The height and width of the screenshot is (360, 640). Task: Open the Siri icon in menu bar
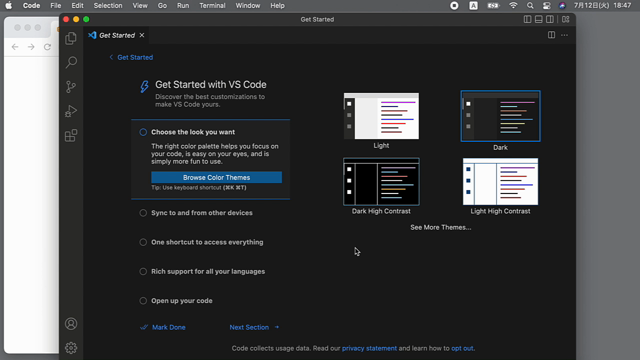pos(562,6)
